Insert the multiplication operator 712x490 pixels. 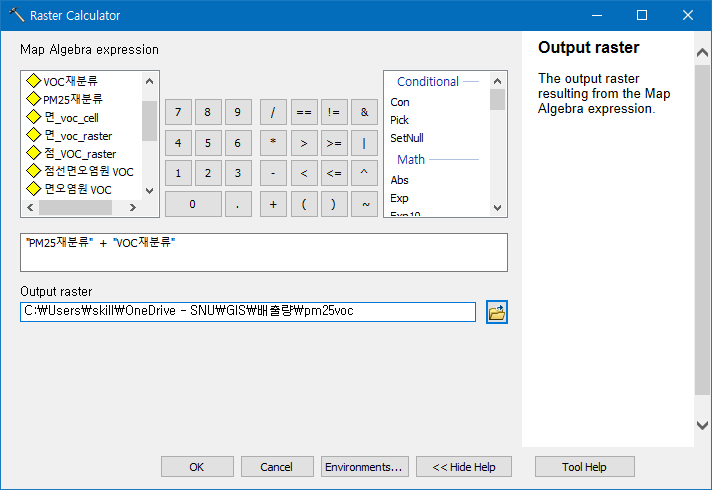tap(273, 143)
